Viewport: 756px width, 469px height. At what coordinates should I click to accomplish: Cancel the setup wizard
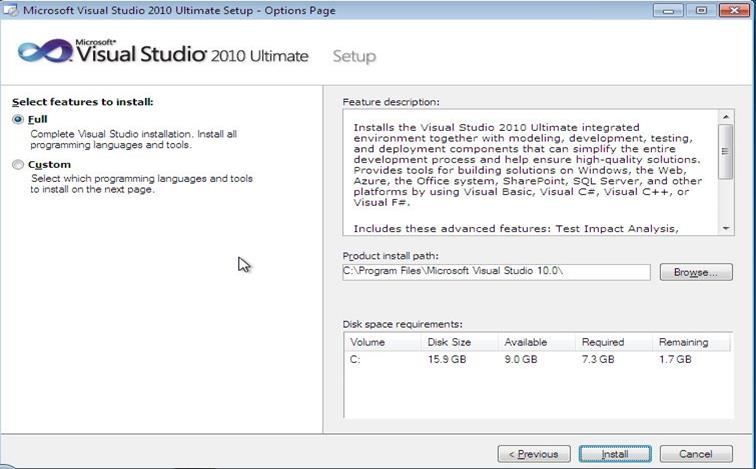click(x=696, y=454)
